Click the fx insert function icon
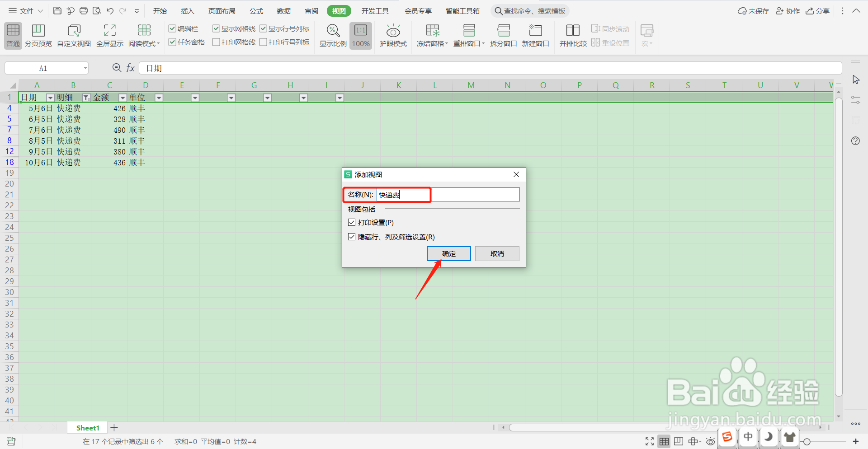868x449 pixels. [131, 68]
